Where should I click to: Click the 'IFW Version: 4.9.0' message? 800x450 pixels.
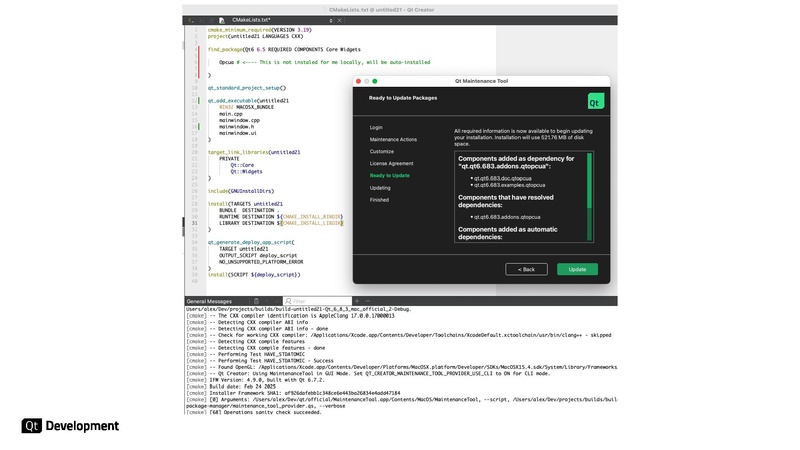[255, 380]
